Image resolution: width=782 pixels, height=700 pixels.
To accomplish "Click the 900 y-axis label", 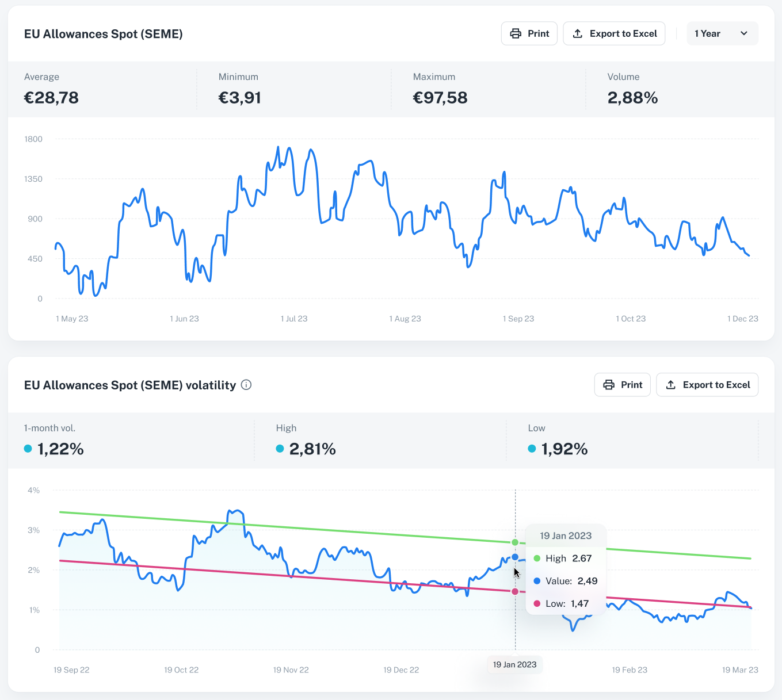I will tap(35, 219).
